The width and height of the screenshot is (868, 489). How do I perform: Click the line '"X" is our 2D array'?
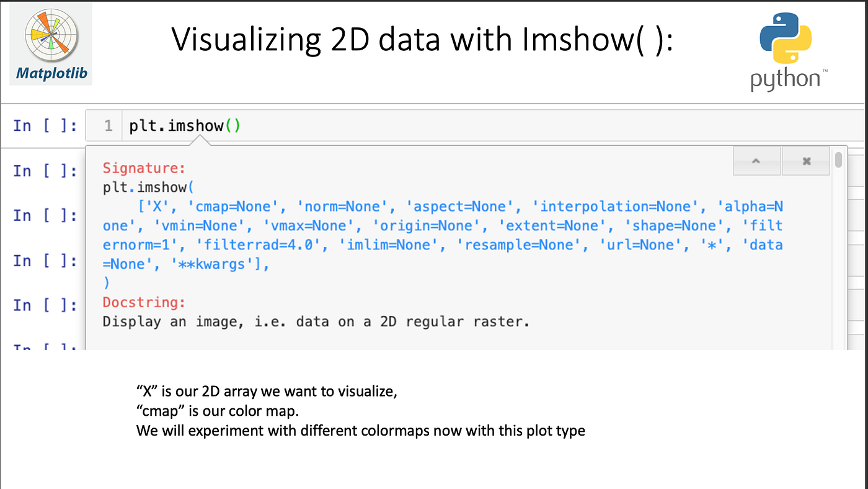click(x=267, y=392)
